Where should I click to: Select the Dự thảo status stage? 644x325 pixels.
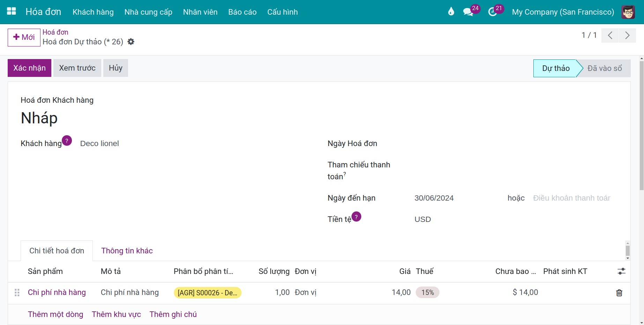[x=556, y=68]
